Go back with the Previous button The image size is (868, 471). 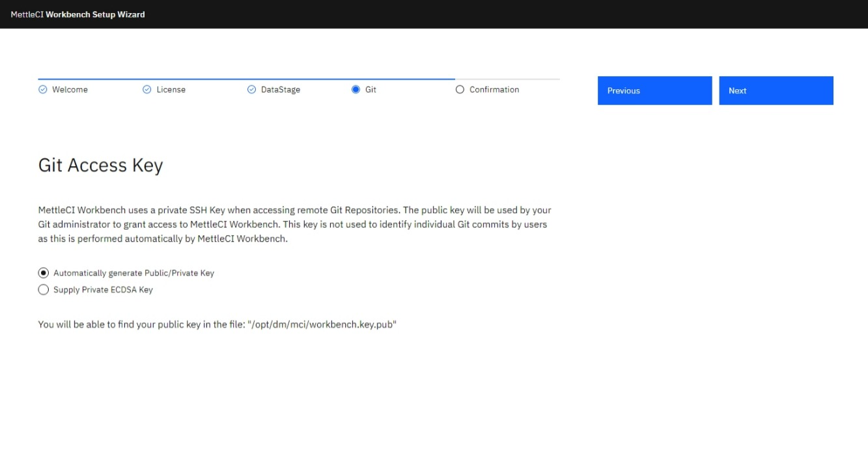pos(654,91)
